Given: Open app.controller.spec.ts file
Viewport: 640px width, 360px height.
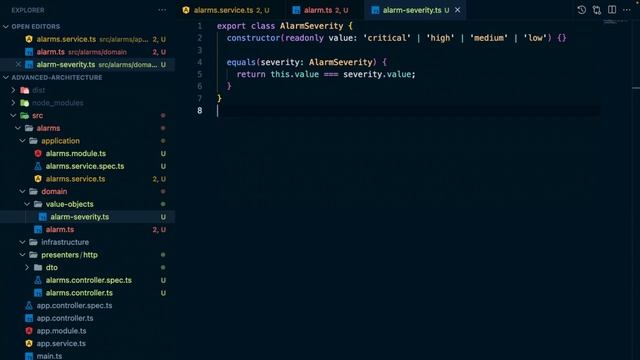Looking at the screenshot, I should (87, 305).
